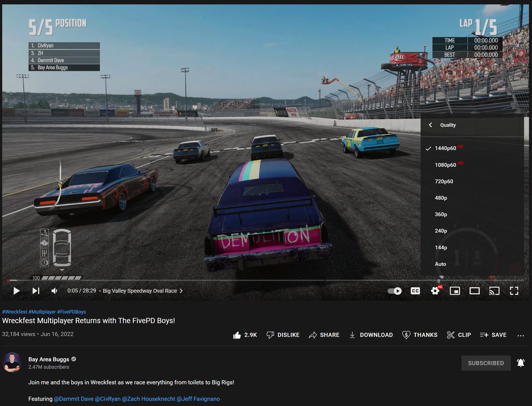Choose 480p quality
532x406 pixels.
tap(472, 198)
